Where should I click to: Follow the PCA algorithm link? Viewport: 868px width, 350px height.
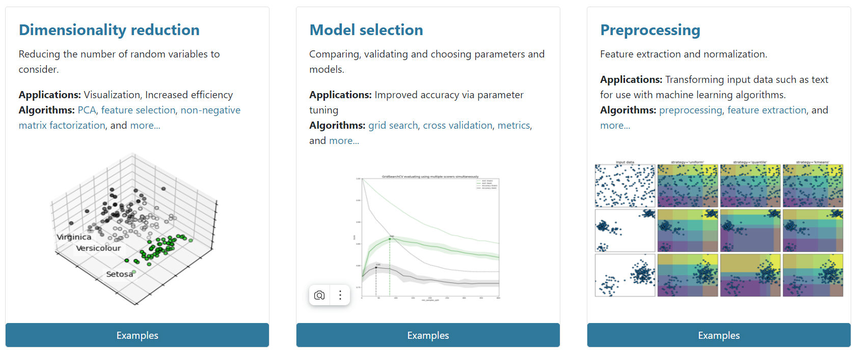(87, 110)
